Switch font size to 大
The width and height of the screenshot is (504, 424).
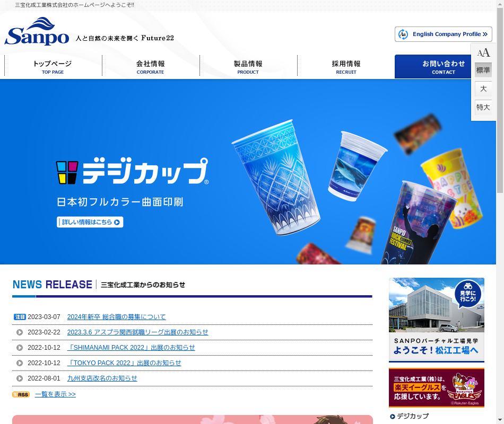point(483,89)
